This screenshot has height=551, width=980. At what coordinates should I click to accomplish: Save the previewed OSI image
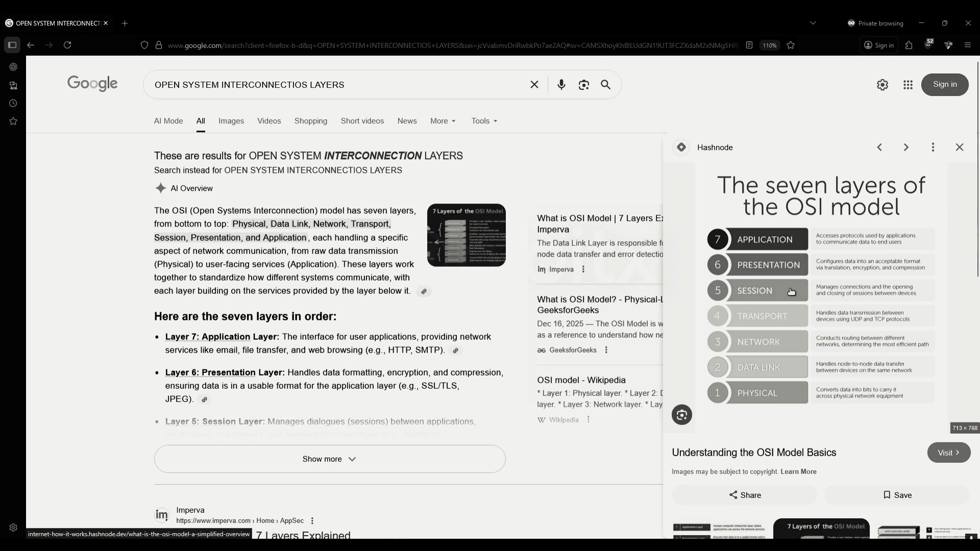(x=897, y=495)
